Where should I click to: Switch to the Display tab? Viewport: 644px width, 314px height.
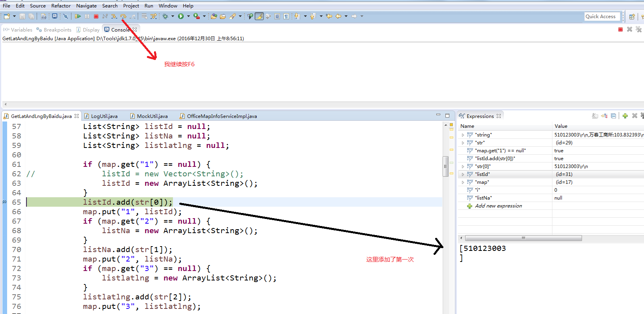tap(88, 30)
